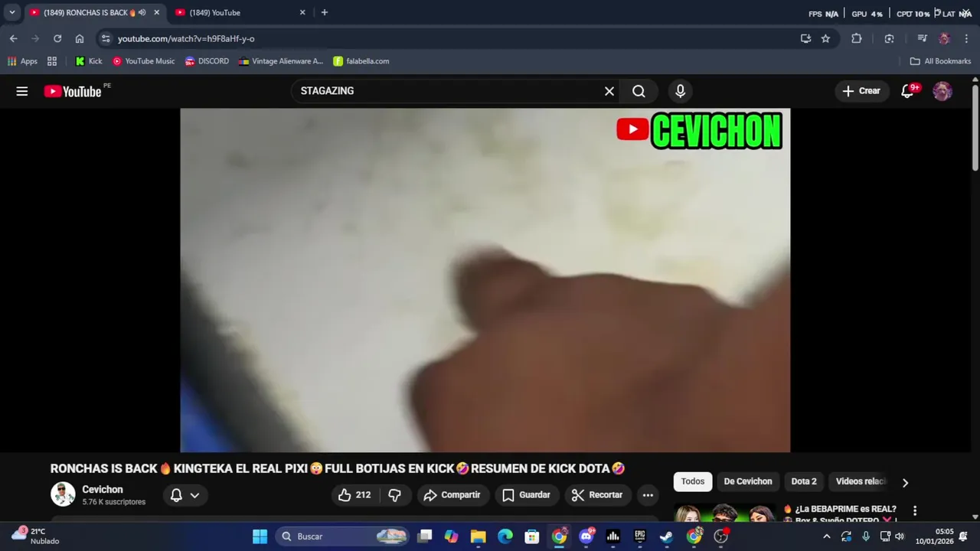Screen dimensions: 980x551
Task: Click the address bar URL
Action: [186, 38]
